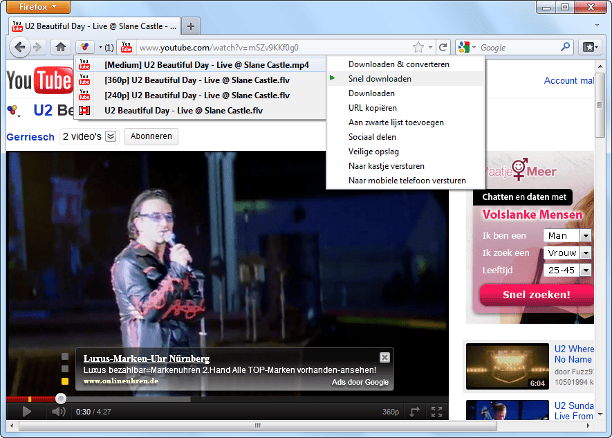Select Naar kastje versturen
Image resolution: width=612 pixels, height=438 pixels.
point(406,166)
